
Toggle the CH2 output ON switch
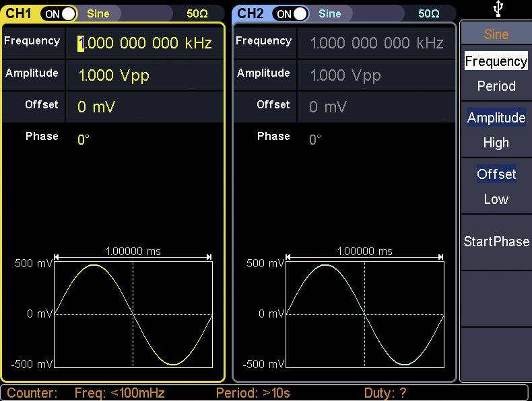(291, 13)
